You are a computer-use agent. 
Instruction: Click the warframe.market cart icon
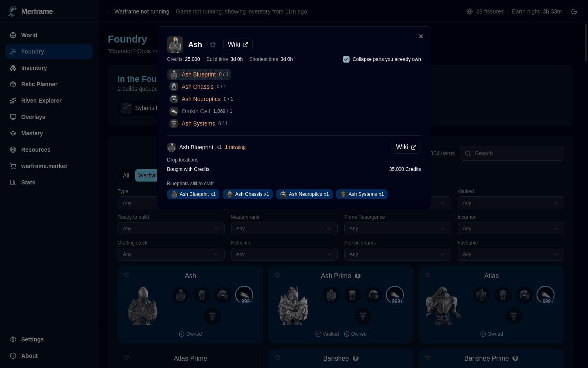coord(13,166)
